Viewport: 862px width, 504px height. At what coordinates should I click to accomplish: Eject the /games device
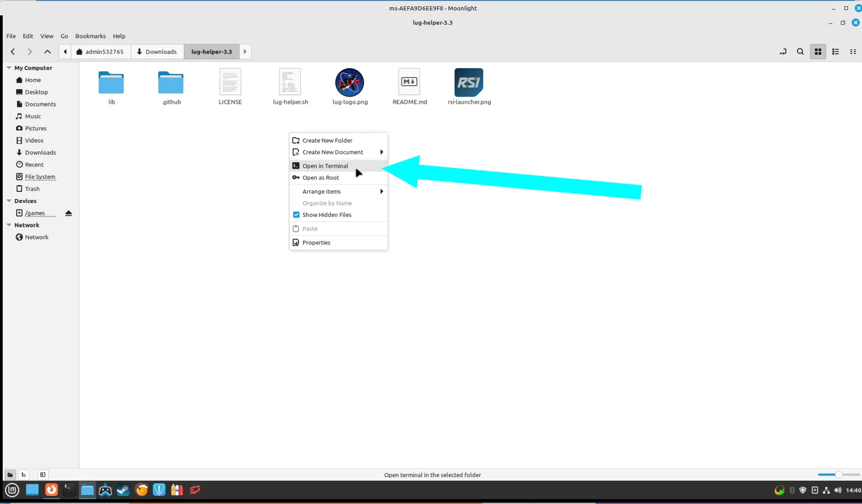point(68,213)
